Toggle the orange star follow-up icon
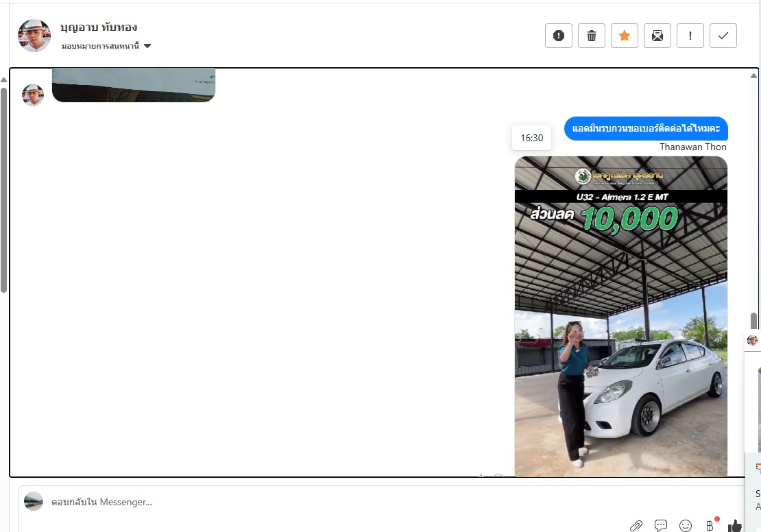The image size is (761, 532). [x=625, y=36]
